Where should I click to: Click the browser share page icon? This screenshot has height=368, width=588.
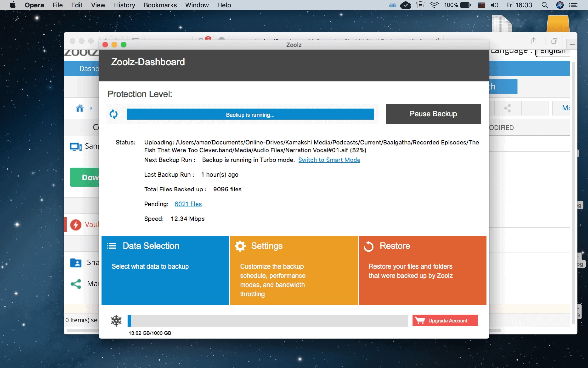(533, 41)
